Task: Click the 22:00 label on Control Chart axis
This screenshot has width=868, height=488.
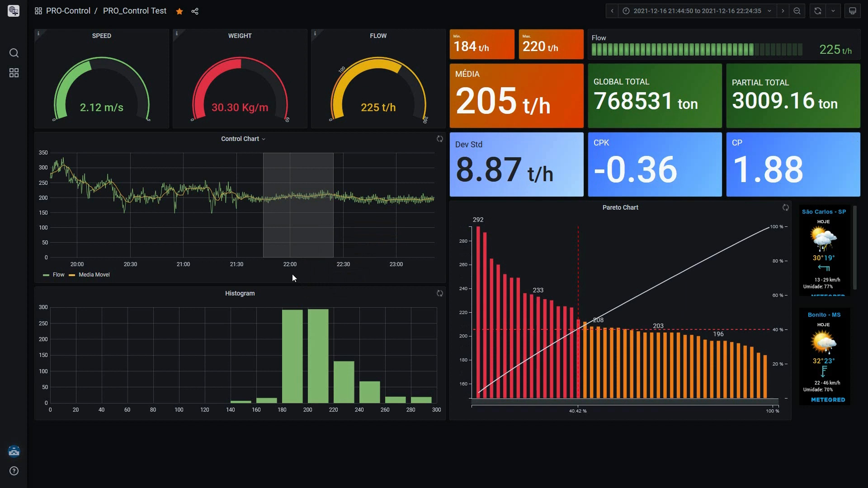Action: click(290, 264)
